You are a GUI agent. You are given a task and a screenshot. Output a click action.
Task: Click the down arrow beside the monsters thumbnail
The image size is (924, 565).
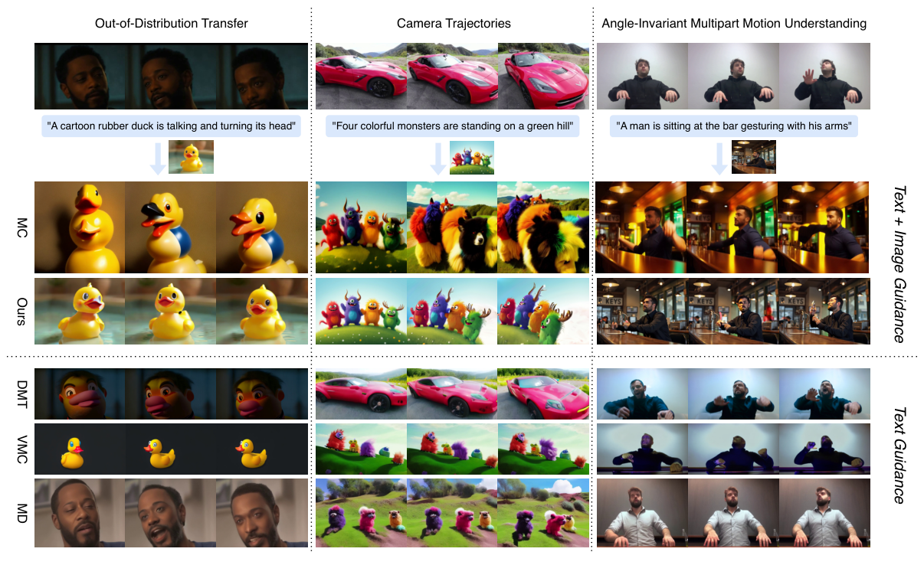pos(438,158)
